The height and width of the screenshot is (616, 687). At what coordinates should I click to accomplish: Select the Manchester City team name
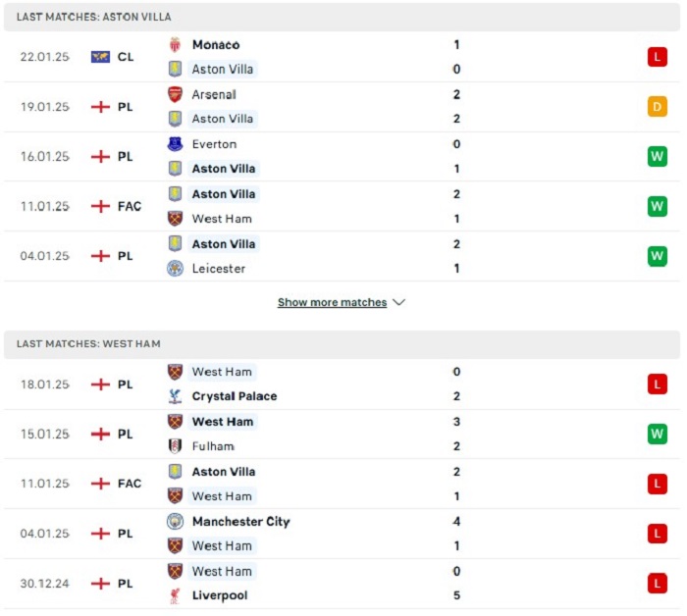(241, 522)
